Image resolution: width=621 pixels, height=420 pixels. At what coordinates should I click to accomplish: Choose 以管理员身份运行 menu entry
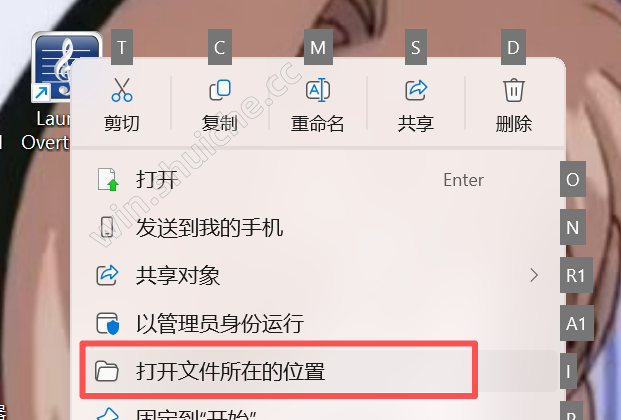click(x=319, y=323)
